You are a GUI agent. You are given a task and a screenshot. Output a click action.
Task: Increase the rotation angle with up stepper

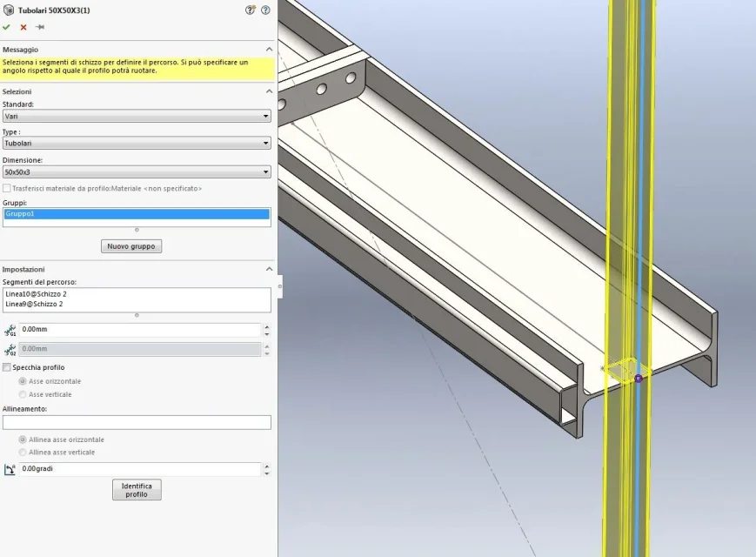point(267,466)
